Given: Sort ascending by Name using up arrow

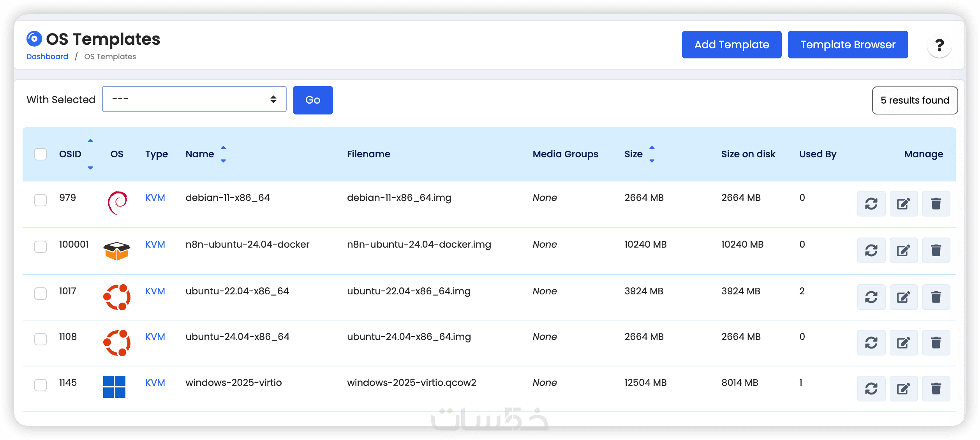Looking at the screenshot, I should click(223, 148).
